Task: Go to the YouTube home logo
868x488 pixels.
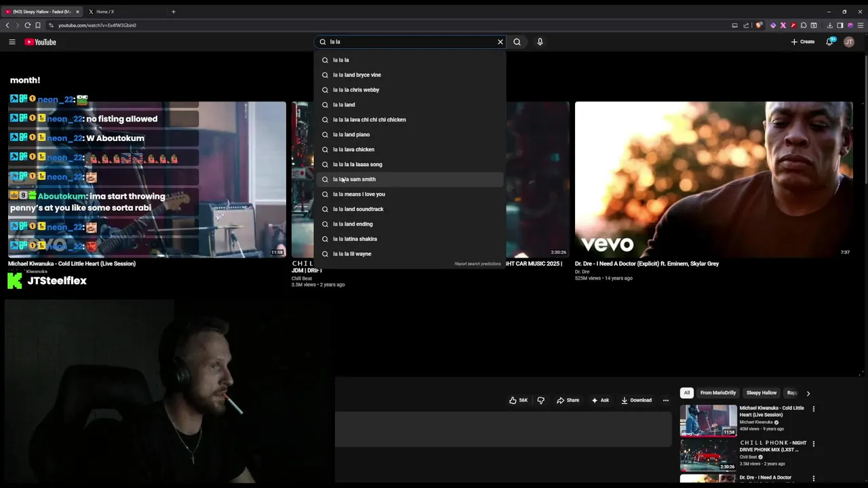Action: [x=41, y=42]
